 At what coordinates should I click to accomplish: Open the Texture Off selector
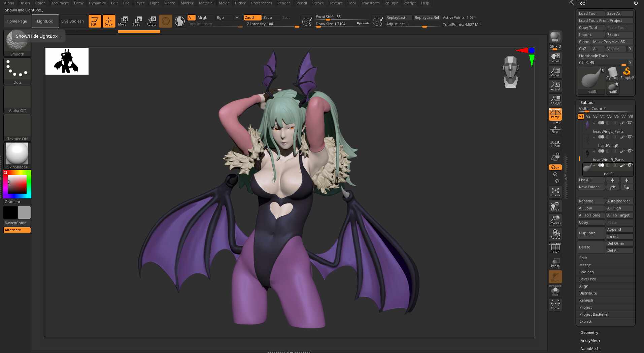point(17,128)
